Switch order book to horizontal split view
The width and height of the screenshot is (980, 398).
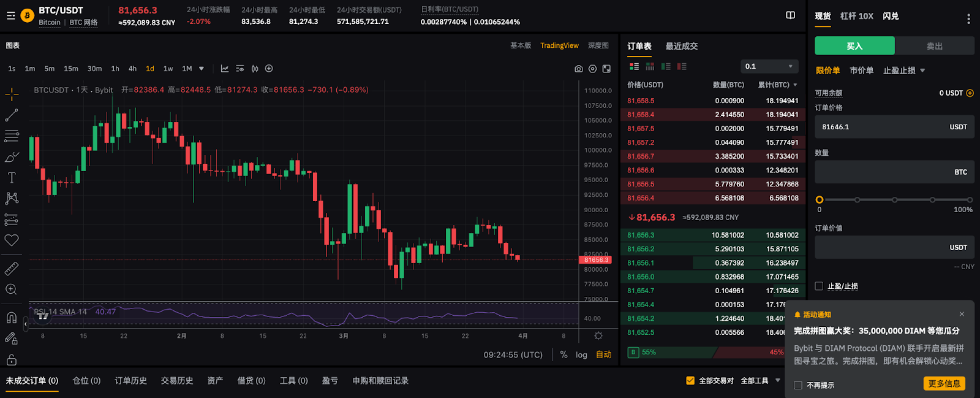point(650,66)
